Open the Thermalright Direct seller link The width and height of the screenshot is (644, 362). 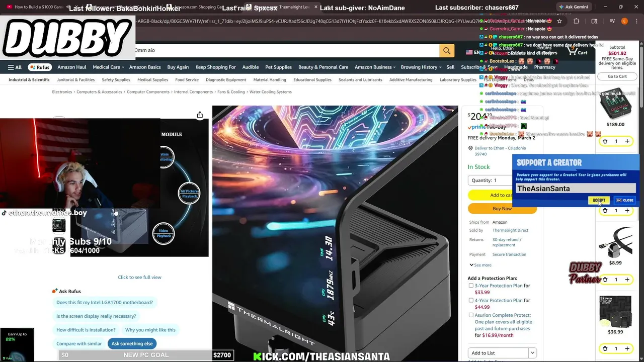[510, 230]
